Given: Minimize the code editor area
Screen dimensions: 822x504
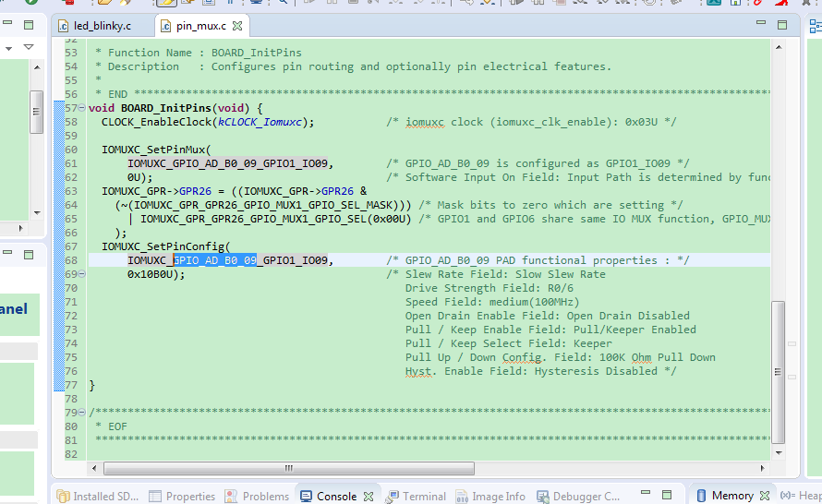Looking at the screenshot, I should [761, 23].
